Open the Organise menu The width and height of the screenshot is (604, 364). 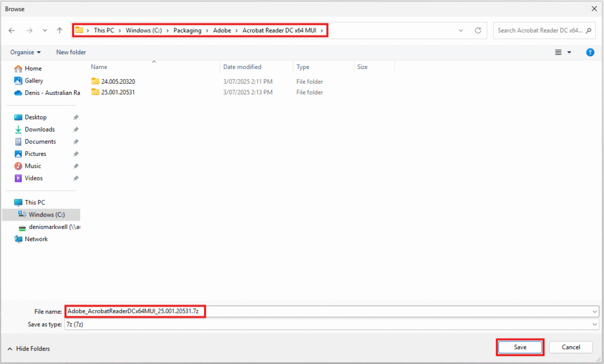pos(25,53)
